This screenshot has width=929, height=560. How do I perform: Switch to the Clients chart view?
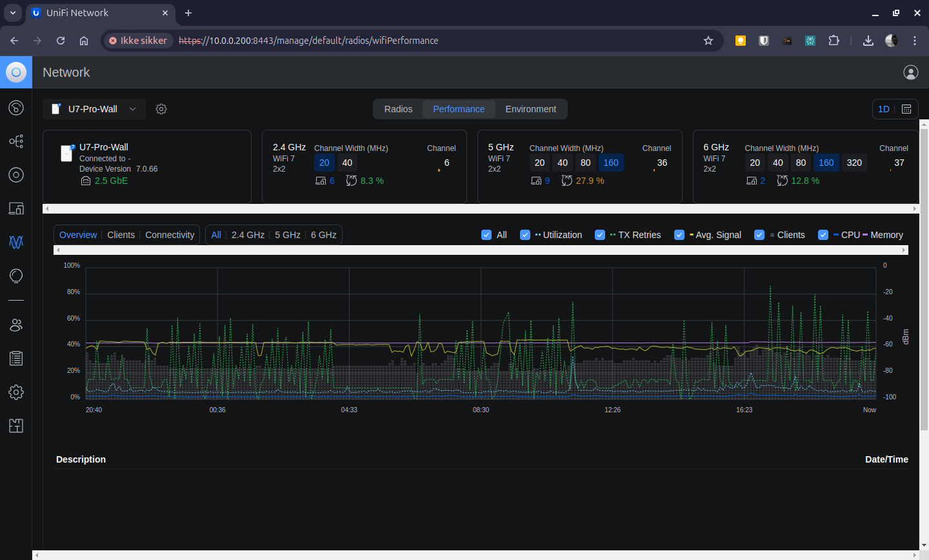pos(121,235)
